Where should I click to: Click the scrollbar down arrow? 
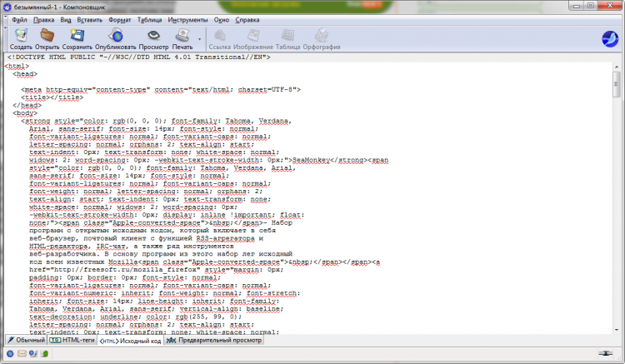click(616, 330)
